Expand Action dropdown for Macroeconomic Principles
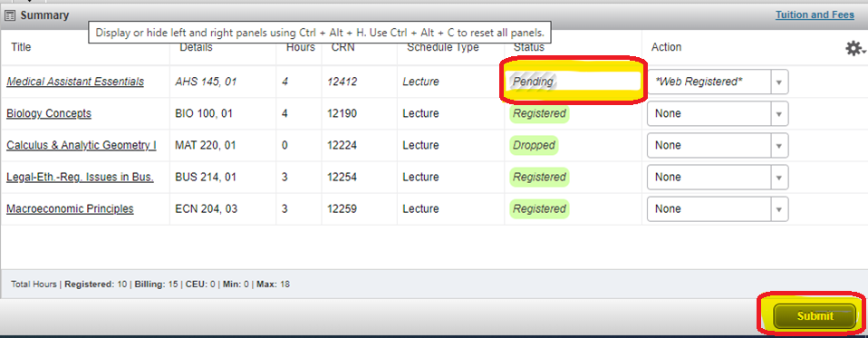868x338 pixels. point(718,209)
